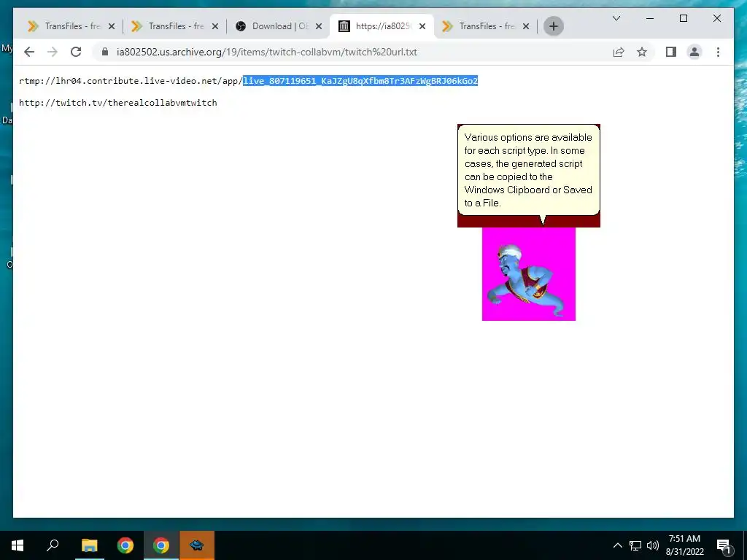Open the orange-highlighted taskbar app
747x560 pixels.
coord(197,545)
